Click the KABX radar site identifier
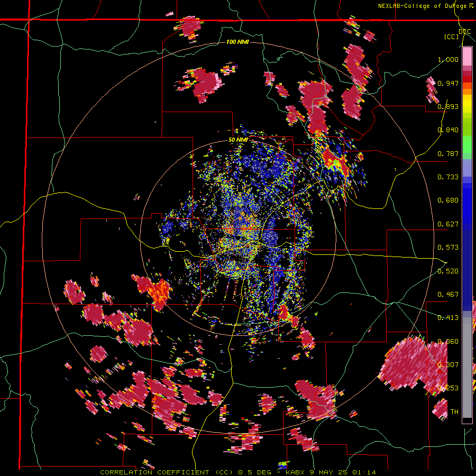 296,472
